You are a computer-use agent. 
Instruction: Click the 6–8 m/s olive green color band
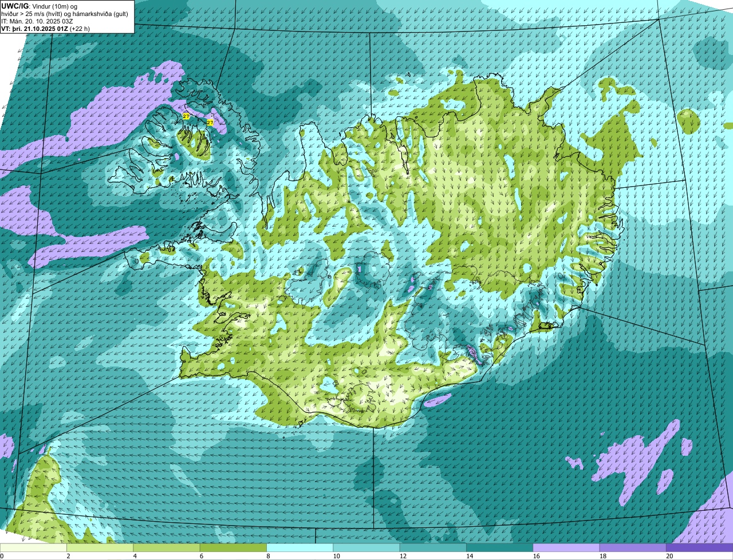coord(233,548)
